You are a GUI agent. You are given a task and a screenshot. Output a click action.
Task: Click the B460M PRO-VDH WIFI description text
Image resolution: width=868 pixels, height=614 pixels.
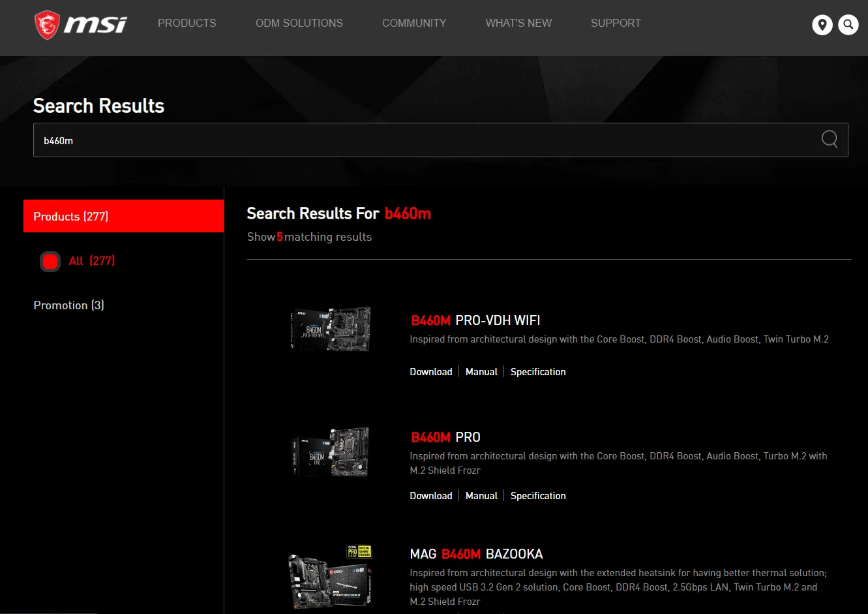[619, 339]
